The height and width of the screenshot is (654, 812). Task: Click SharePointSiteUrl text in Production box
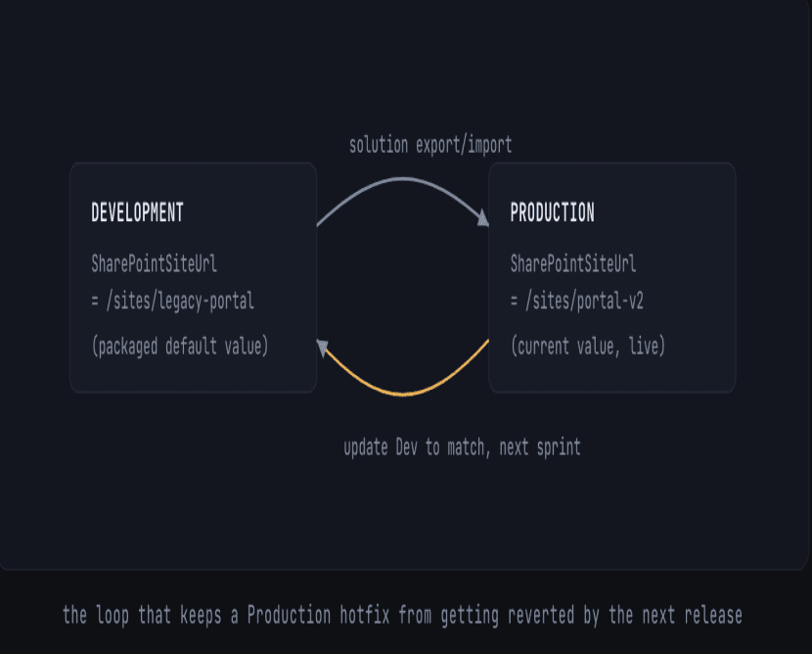[x=572, y=263]
